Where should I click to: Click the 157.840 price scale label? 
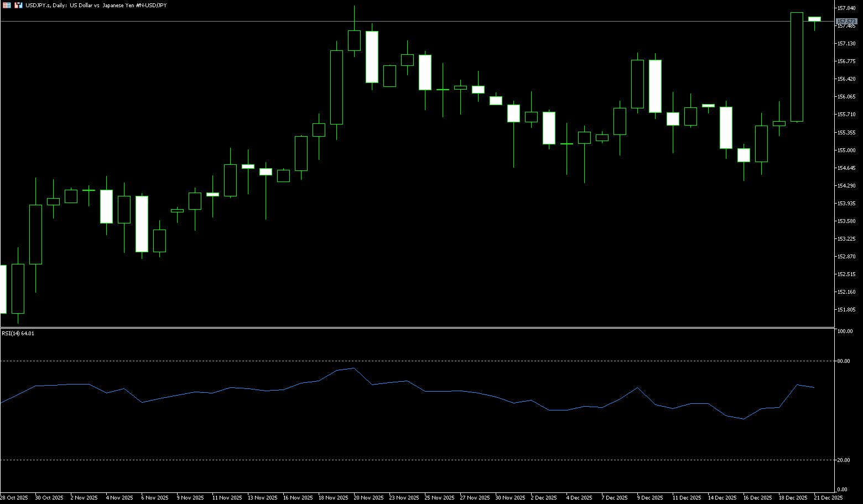click(x=846, y=8)
